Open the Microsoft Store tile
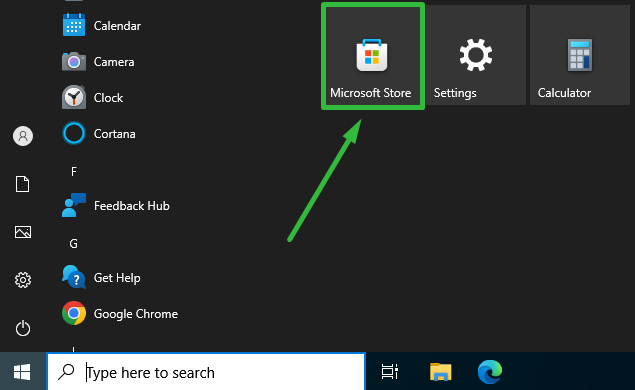635x390 pixels. click(373, 56)
